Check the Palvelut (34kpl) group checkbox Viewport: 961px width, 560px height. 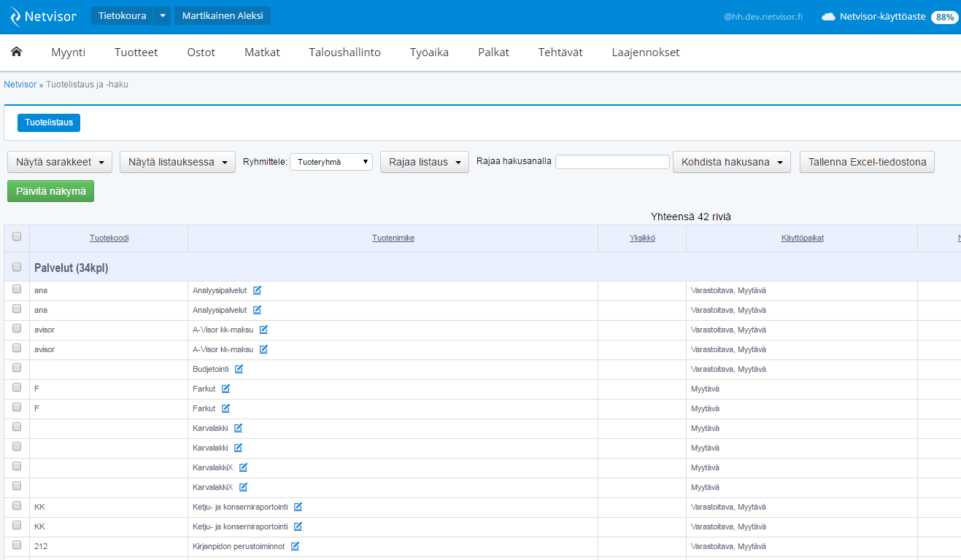(x=17, y=267)
